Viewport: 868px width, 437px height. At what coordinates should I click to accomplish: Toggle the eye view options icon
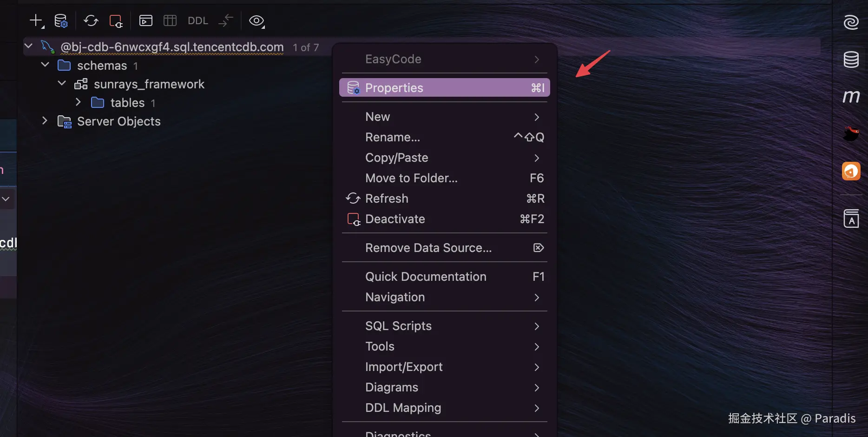pos(256,20)
